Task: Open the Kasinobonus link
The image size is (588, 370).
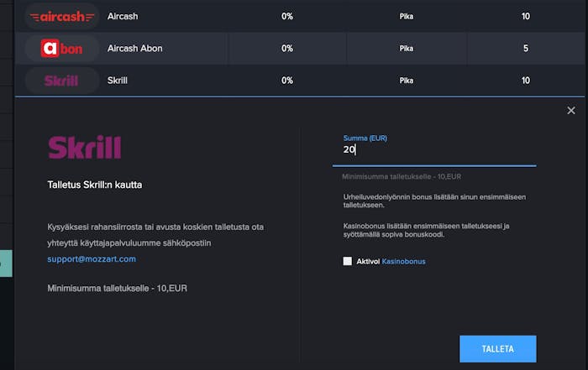Action: pos(403,262)
